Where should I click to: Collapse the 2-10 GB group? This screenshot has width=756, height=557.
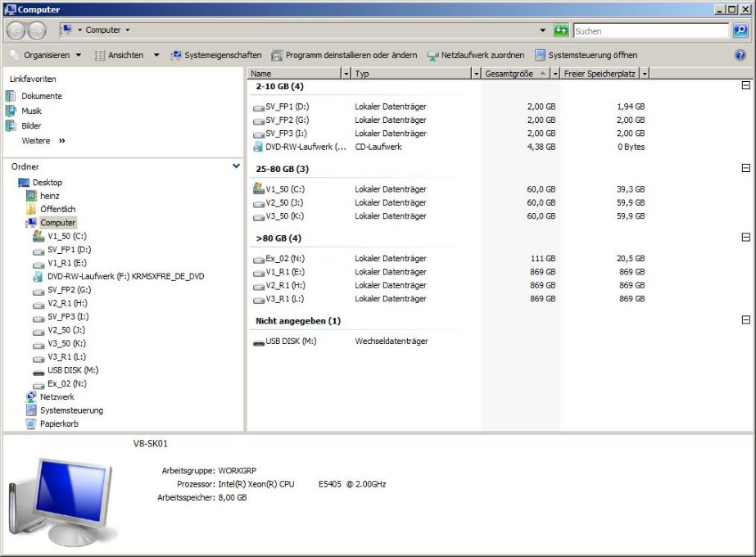coord(745,85)
